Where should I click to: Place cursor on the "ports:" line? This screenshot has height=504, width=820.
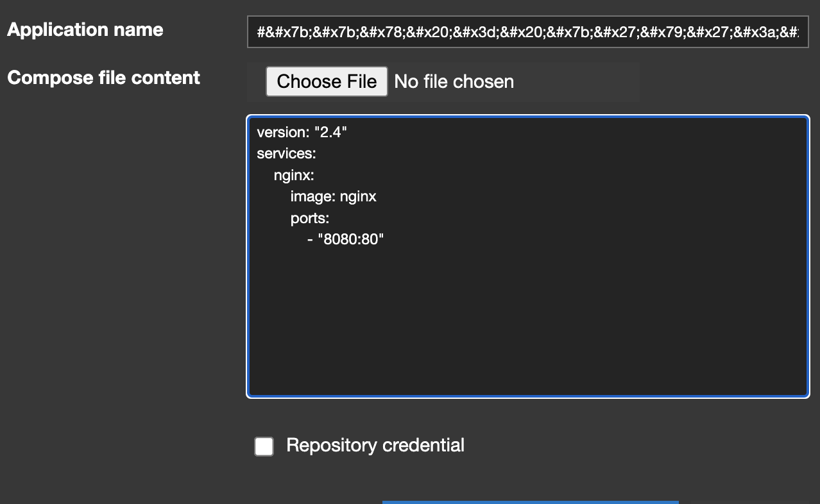(x=310, y=217)
